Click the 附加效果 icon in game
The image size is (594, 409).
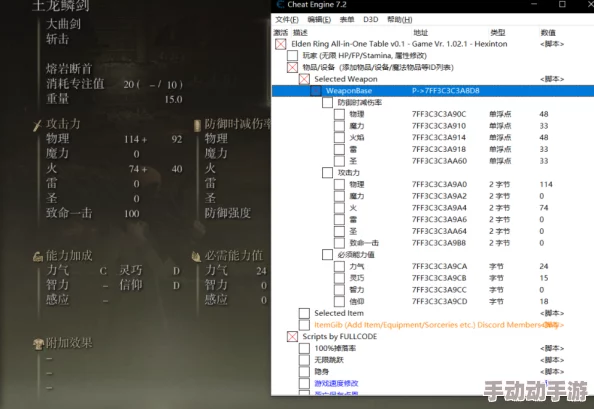[38, 344]
